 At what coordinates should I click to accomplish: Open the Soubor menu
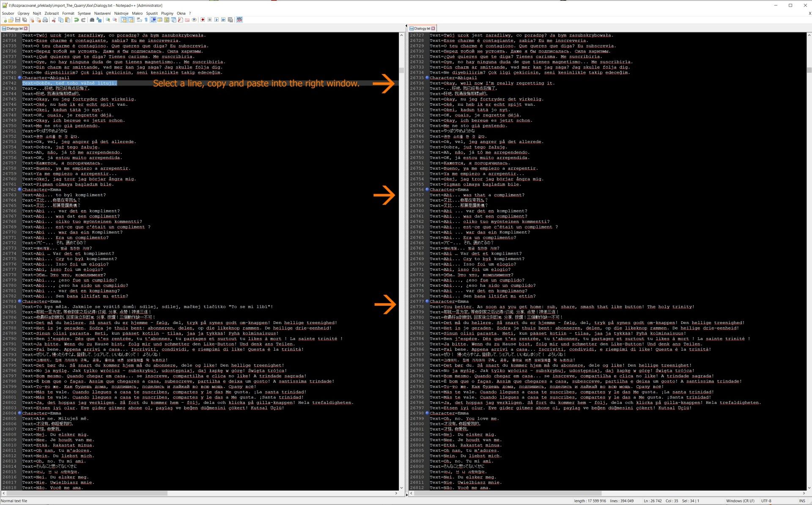click(8, 13)
